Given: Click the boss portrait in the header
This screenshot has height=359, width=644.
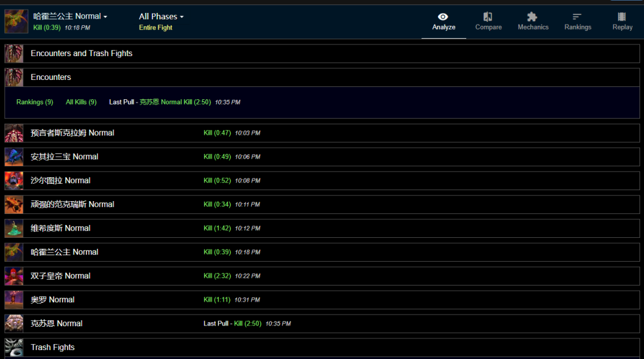Looking at the screenshot, I should point(17,21).
